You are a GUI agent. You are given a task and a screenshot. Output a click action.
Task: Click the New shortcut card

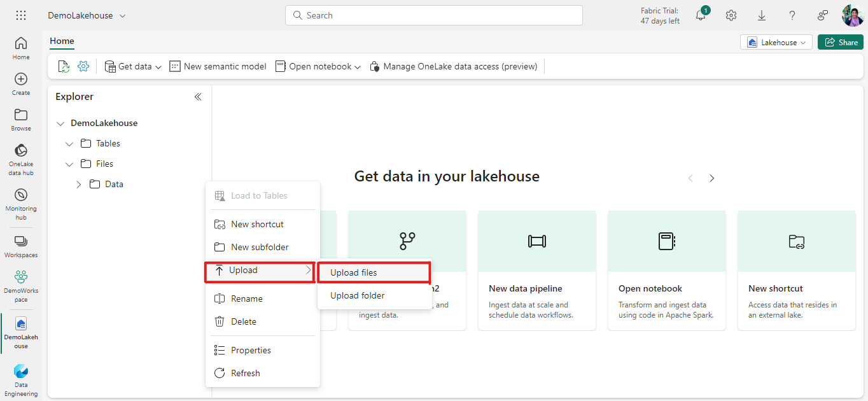pos(797,271)
